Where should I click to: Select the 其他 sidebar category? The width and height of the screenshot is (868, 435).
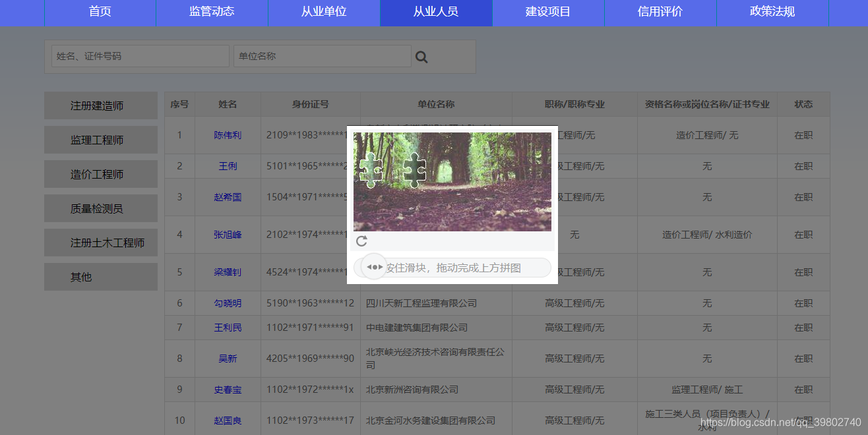point(100,276)
